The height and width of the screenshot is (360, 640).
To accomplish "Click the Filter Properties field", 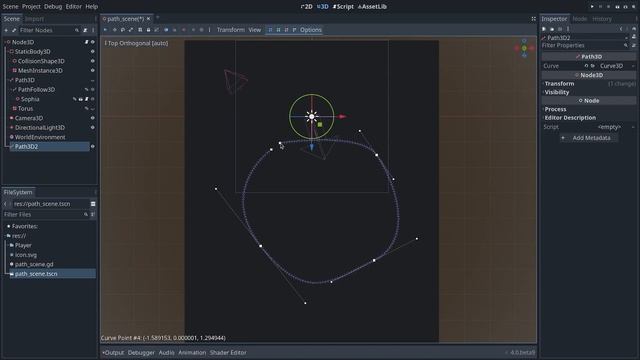I will click(x=584, y=45).
